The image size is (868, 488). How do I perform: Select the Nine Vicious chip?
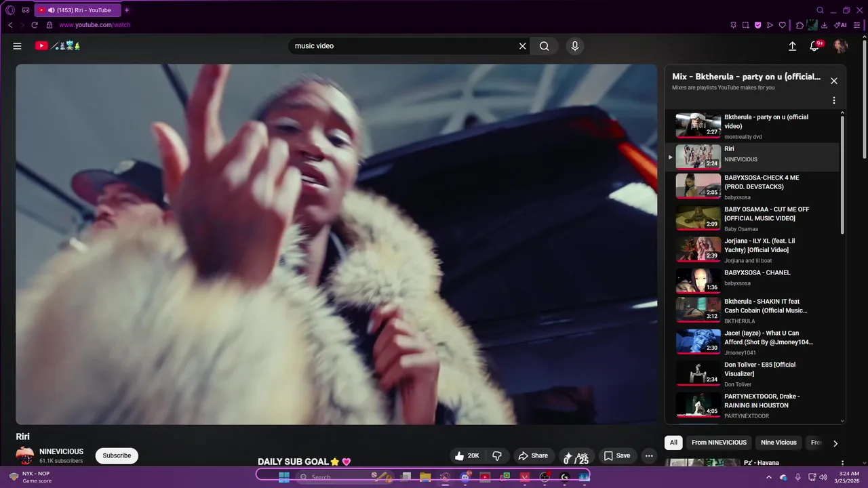[778, 443]
